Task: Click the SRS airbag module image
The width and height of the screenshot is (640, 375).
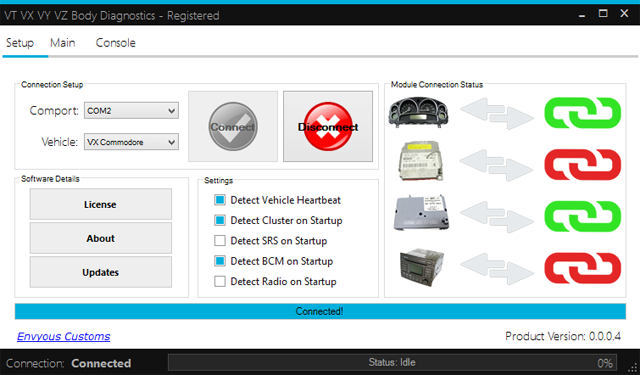Action: pos(420,162)
